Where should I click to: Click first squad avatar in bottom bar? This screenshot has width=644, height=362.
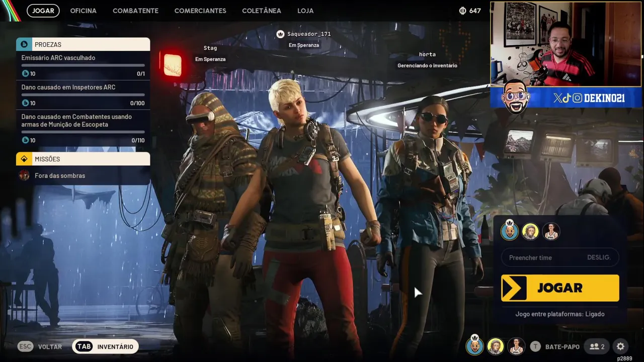(474, 346)
